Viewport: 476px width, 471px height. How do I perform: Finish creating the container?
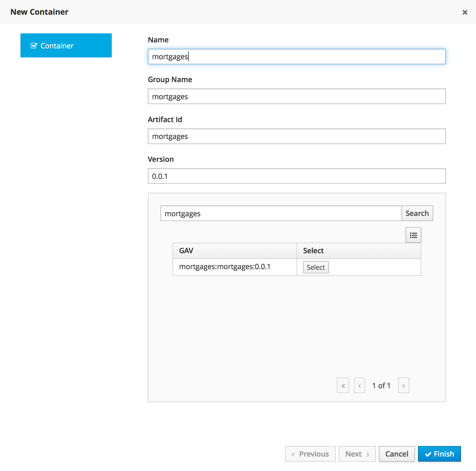439,454
